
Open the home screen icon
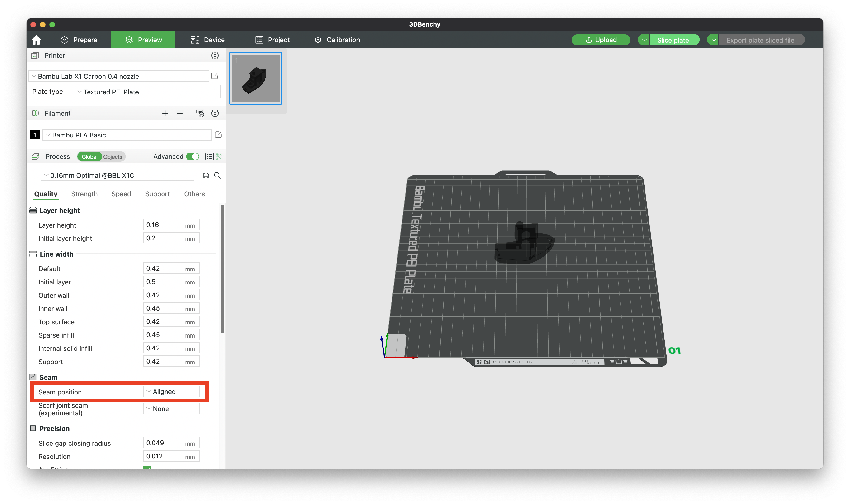36,40
